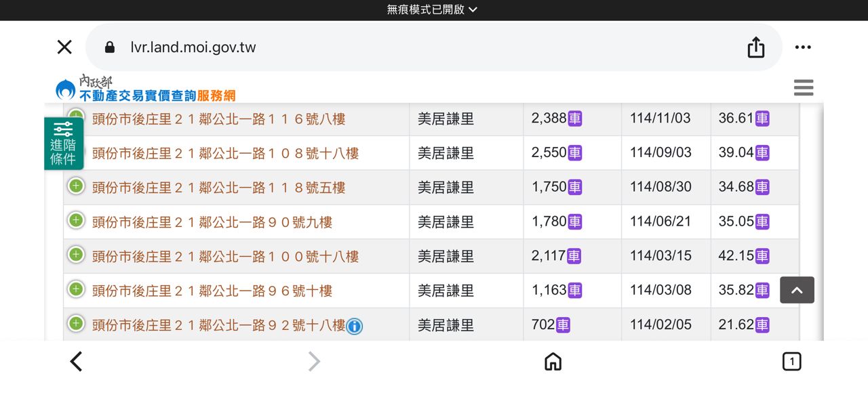Expand the 無痕模式已開啟 incognito dropdown

[433, 9]
